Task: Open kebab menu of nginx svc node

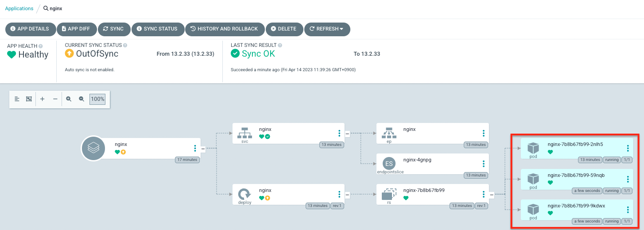Action: tap(339, 133)
